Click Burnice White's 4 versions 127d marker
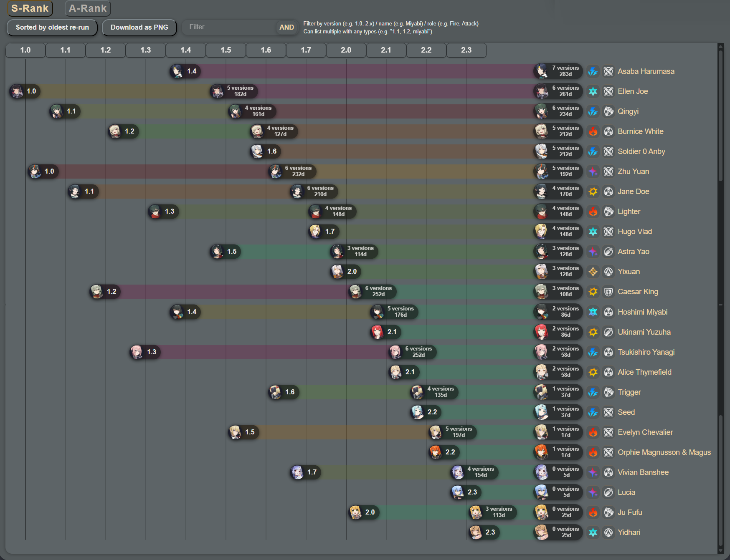Image resolution: width=730 pixels, height=560 pixels. pyautogui.click(x=274, y=131)
